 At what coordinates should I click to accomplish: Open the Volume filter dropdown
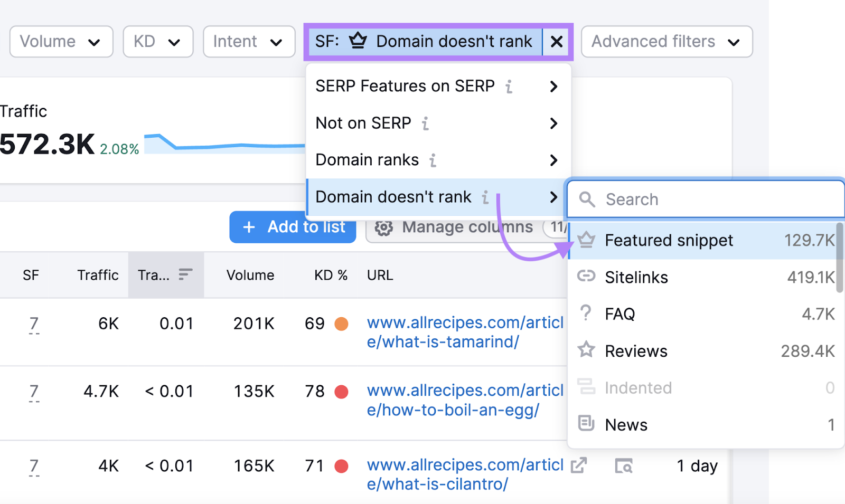click(x=61, y=41)
